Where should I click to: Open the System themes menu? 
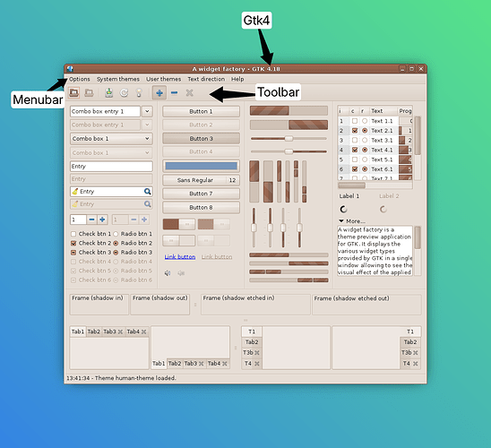point(118,79)
